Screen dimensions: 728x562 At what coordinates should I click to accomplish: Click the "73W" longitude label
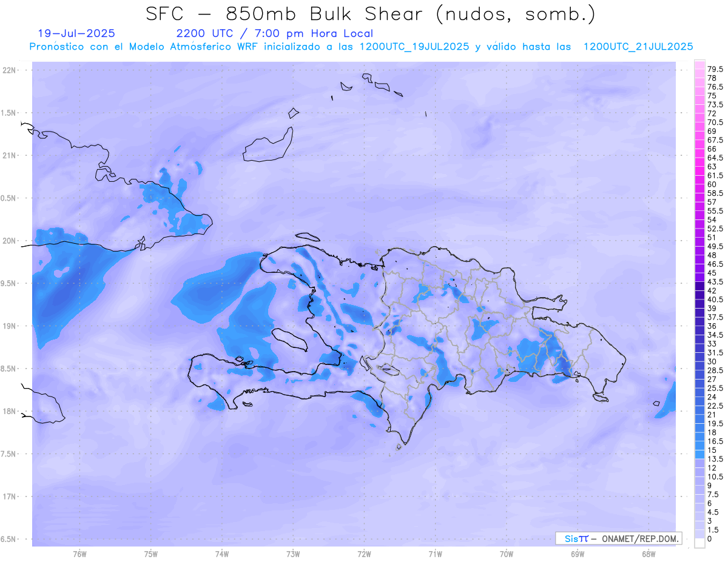293,554
